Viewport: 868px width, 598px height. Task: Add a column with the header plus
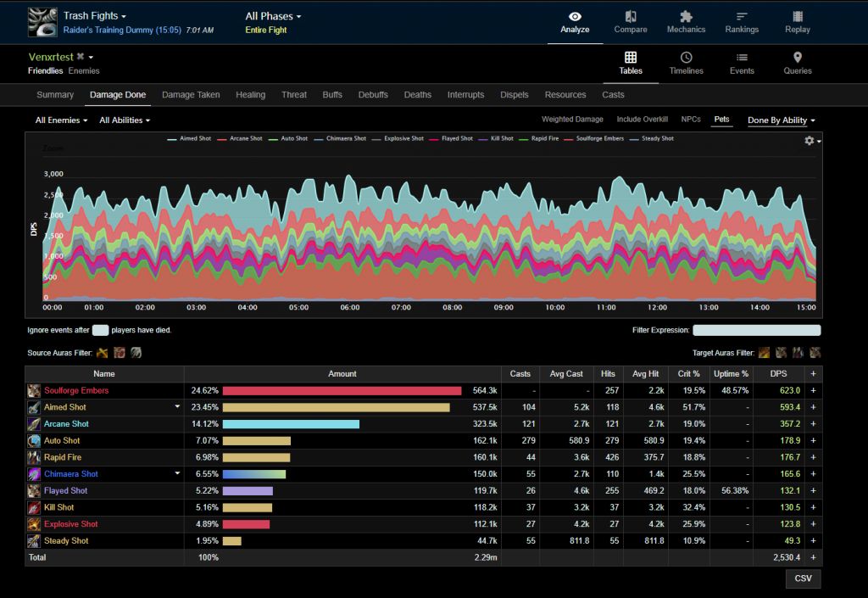click(x=813, y=374)
